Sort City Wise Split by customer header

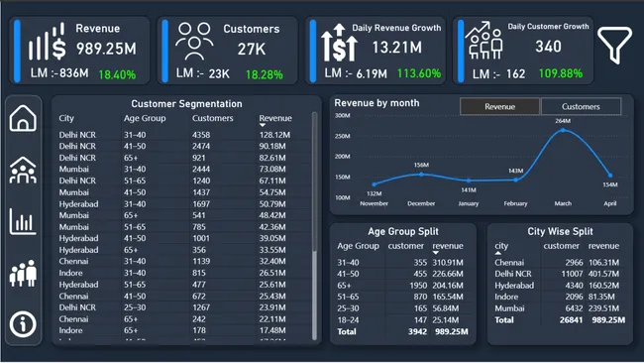(561, 246)
